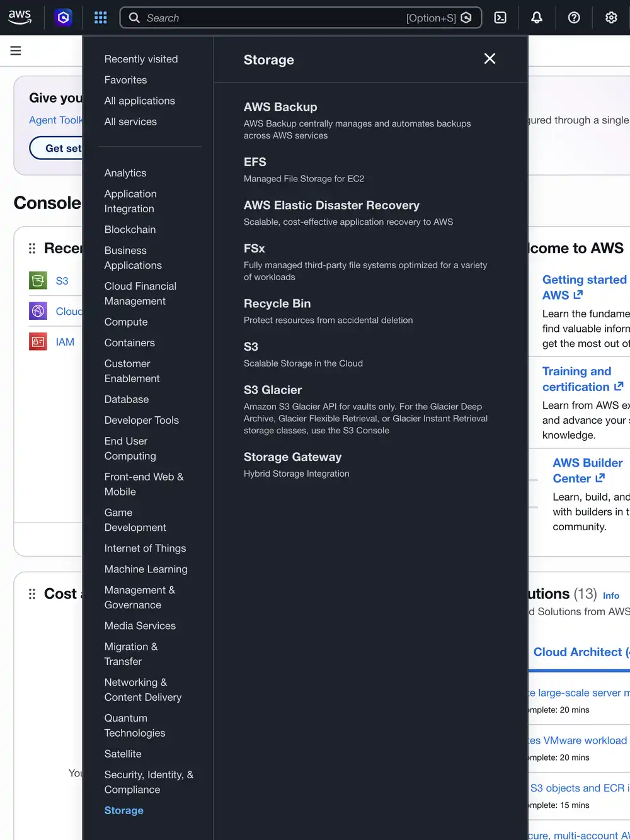
Task: Choose the Migration & Transfer category
Action: pyautogui.click(x=130, y=655)
